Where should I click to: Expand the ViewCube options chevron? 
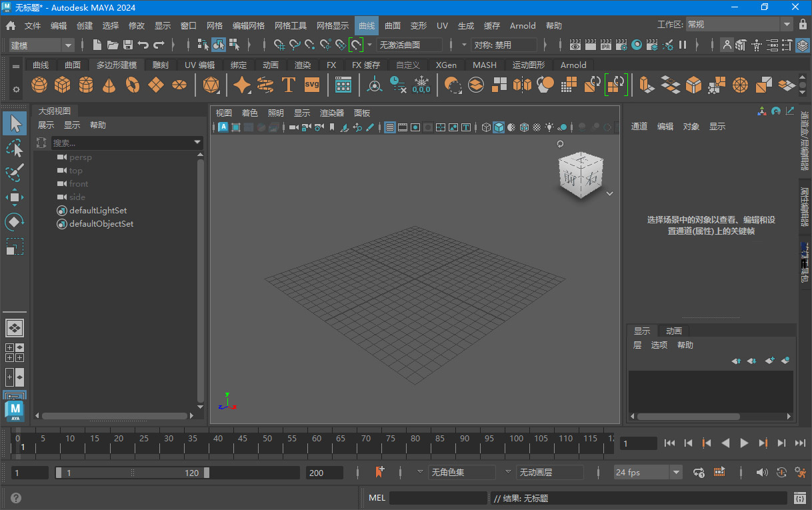point(609,193)
